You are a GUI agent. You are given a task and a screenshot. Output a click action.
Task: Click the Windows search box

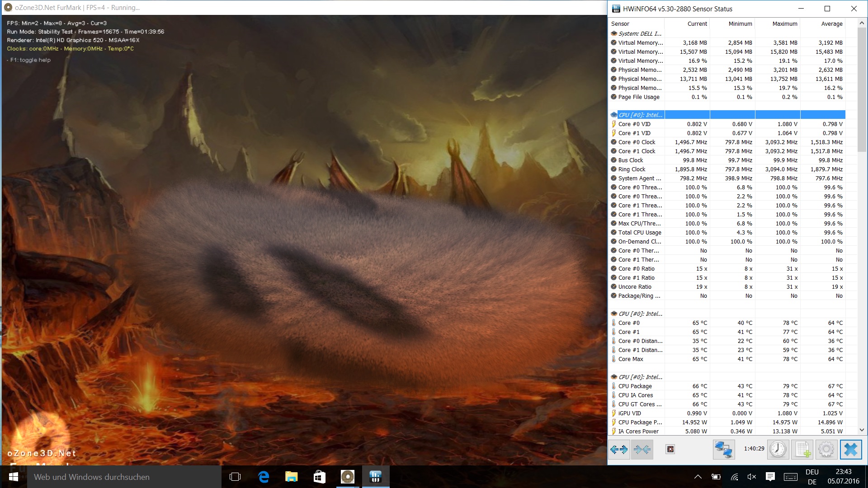(124, 477)
